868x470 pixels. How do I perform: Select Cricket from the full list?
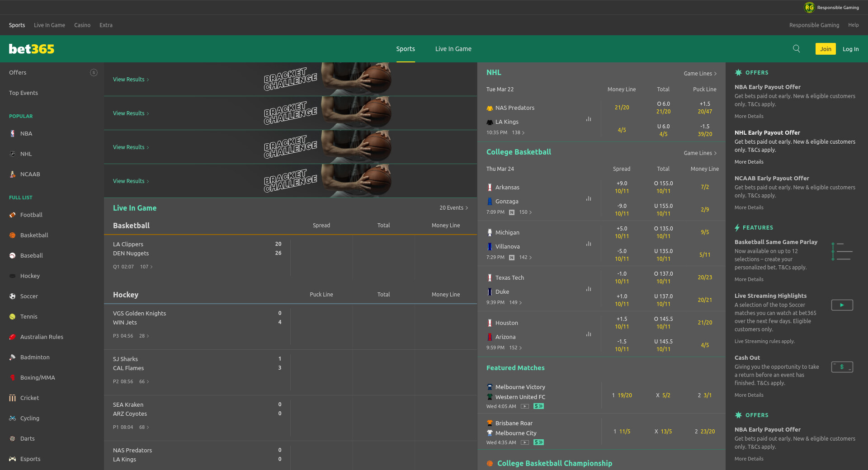(x=29, y=398)
